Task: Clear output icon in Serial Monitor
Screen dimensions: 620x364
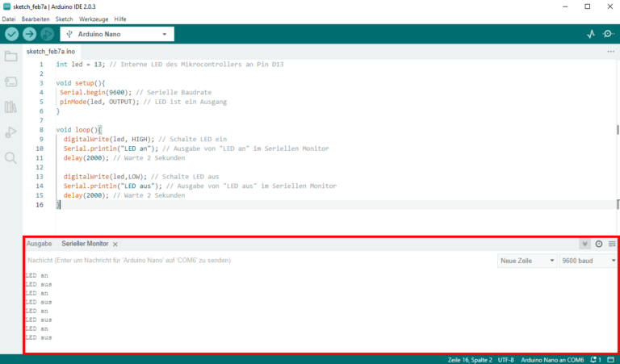Action: point(612,244)
